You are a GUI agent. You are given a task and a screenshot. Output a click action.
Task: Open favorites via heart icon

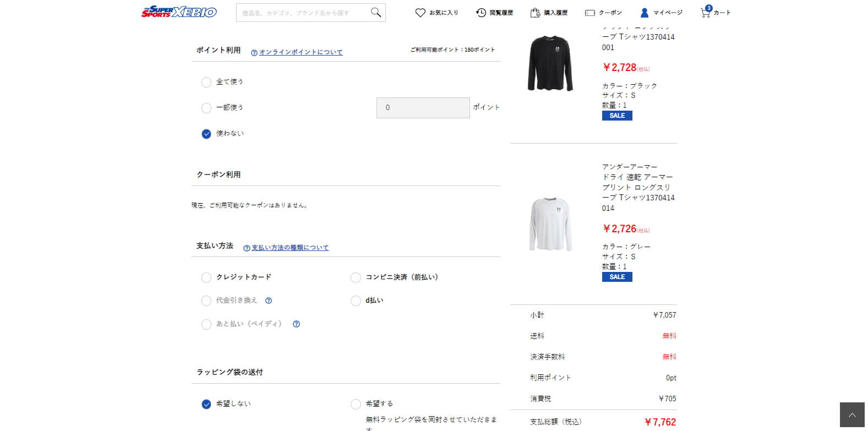pos(421,13)
